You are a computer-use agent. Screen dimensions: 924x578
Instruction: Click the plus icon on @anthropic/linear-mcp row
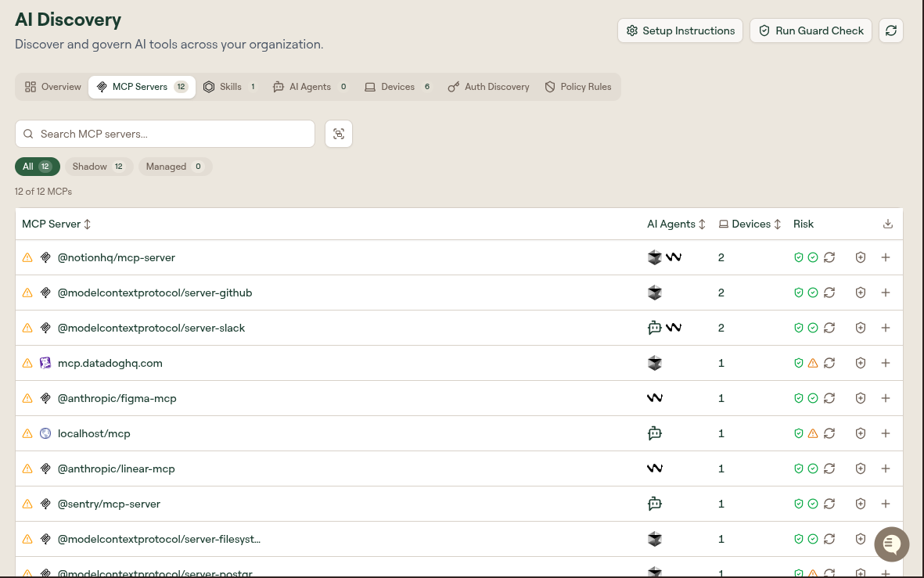tap(886, 469)
